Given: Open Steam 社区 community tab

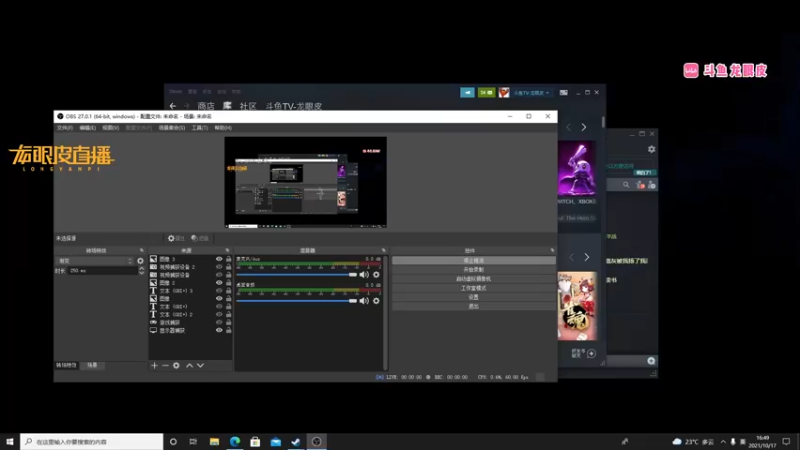Looking at the screenshot, I should (247, 106).
